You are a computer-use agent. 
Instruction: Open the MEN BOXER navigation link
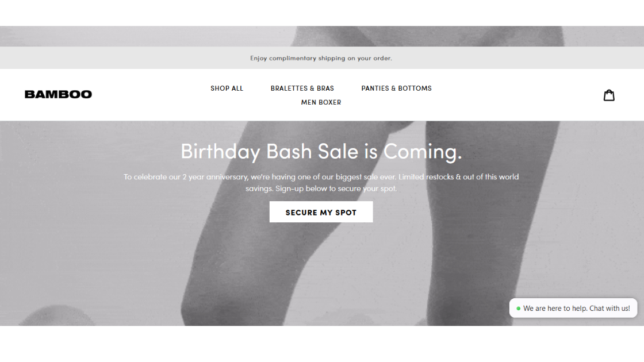(321, 102)
